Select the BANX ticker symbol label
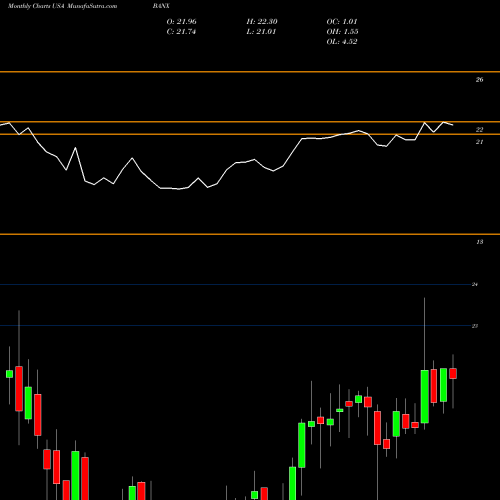The image size is (500, 500). (x=161, y=6)
